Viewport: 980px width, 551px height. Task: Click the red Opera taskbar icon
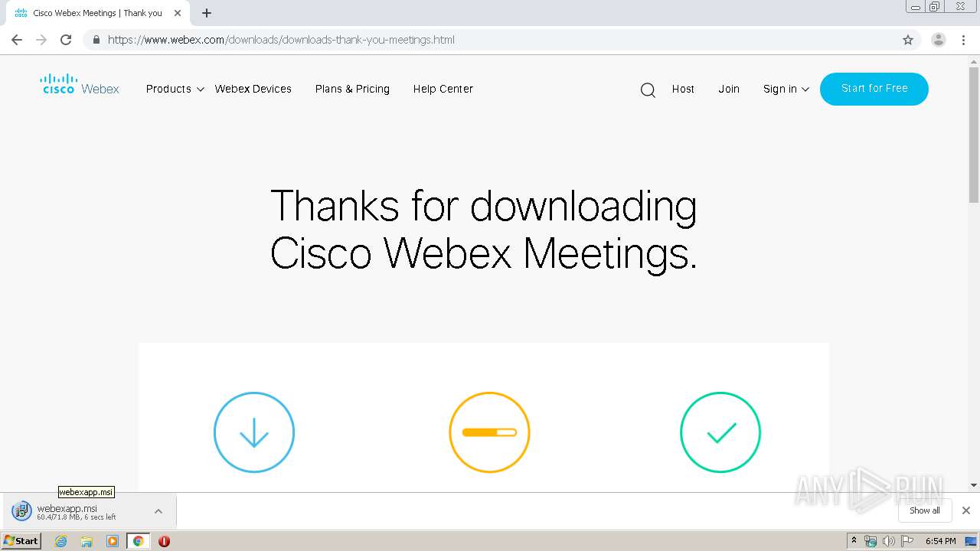tap(164, 541)
